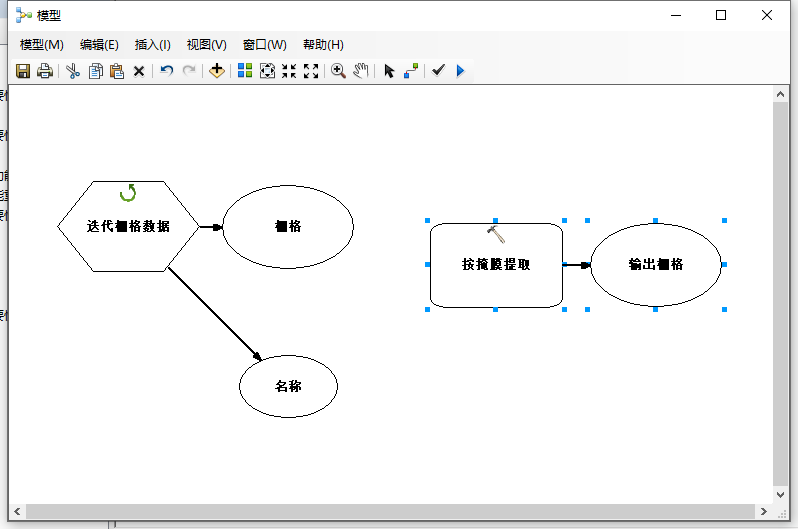Click the fixed zoom out icon
Image resolution: width=798 pixels, height=529 pixels.
click(x=311, y=71)
